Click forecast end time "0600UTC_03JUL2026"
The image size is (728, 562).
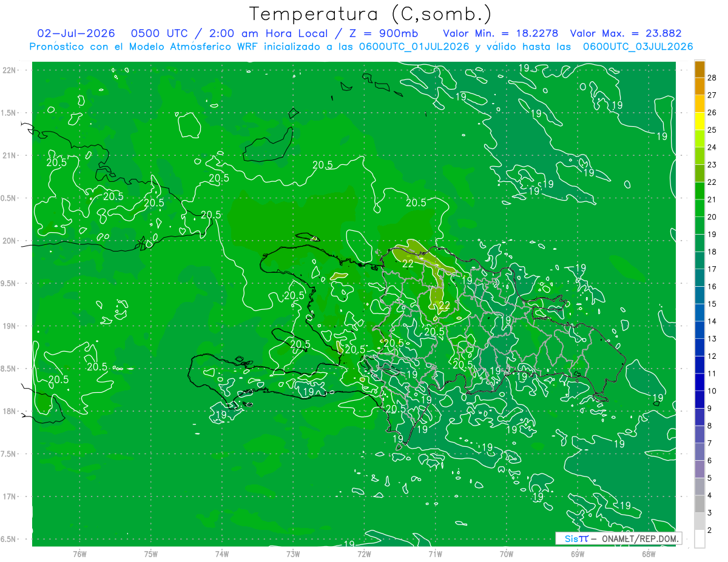click(638, 47)
